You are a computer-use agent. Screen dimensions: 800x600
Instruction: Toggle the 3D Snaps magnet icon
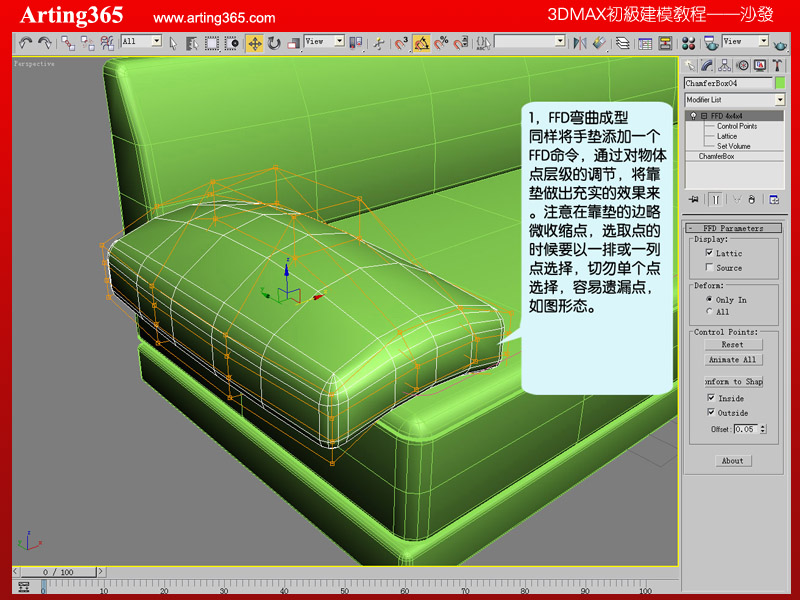click(401, 43)
